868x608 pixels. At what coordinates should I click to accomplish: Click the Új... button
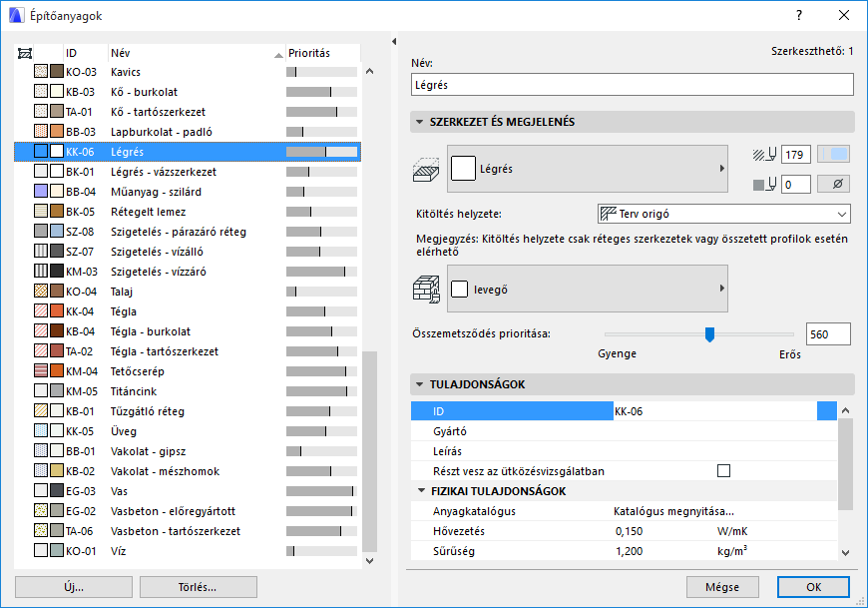[x=74, y=587]
